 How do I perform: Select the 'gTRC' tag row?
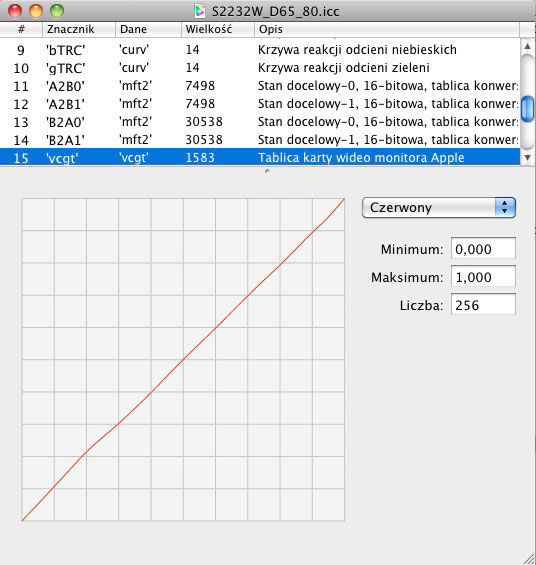(260, 68)
